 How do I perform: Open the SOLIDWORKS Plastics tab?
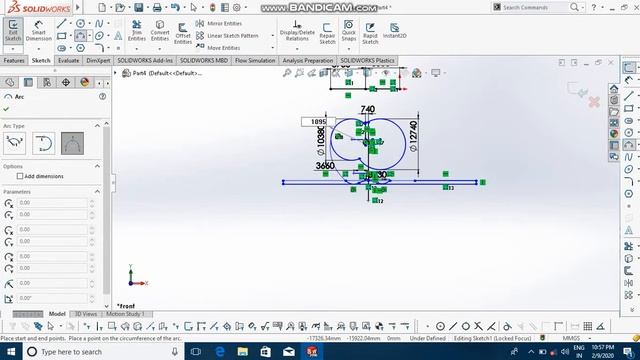pos(367,60)
